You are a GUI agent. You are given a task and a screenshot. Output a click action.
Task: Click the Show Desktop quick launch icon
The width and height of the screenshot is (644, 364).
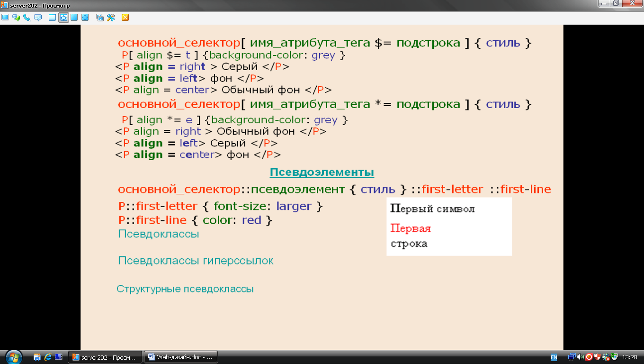pos(37,357)
